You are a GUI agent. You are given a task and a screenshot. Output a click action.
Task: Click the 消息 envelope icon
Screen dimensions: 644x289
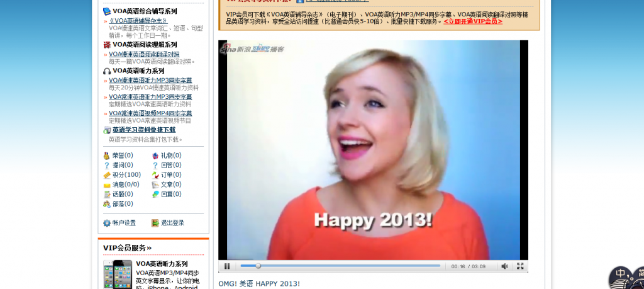point(107,185)
